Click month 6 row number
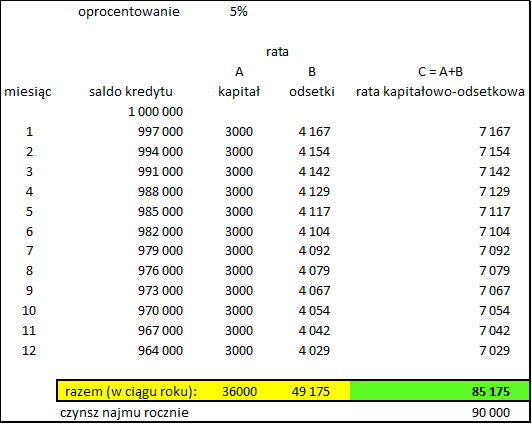The height and width of the screenshot is (424, 532). (x=29, y=232)
